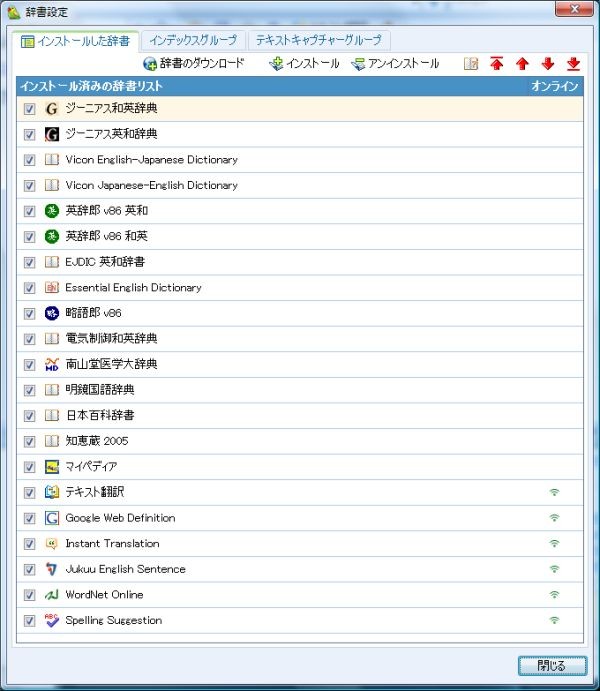Toggle the 日本百科辞書 checkbox
600x691 pixels.
29,416
